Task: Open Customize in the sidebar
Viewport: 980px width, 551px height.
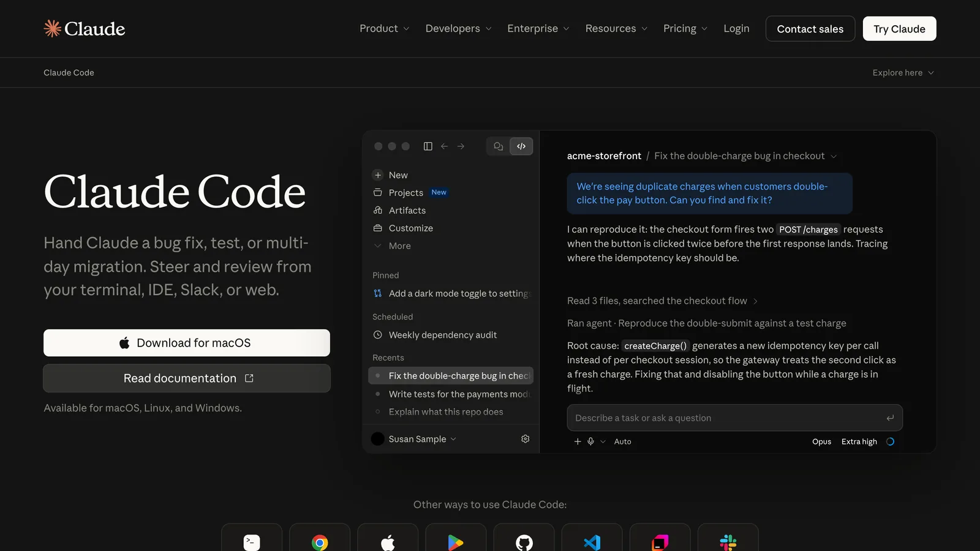Action: pyautogui.click(x=403, y=228)
